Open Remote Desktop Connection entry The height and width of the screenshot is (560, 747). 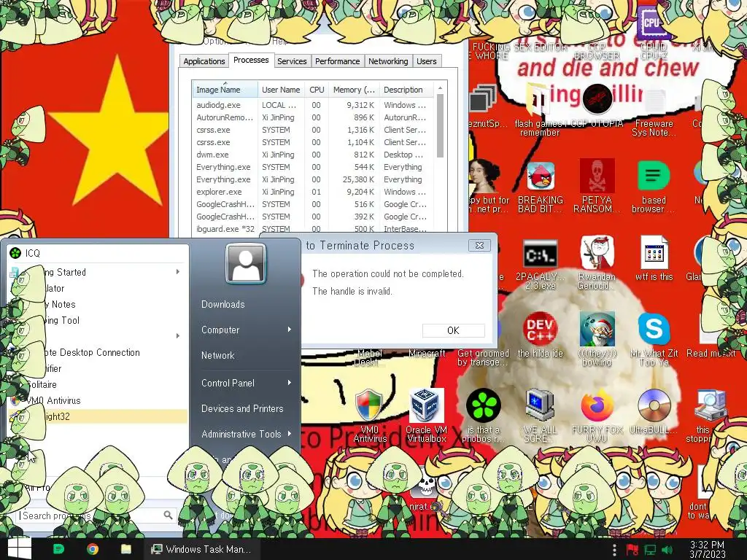[98, 352]
